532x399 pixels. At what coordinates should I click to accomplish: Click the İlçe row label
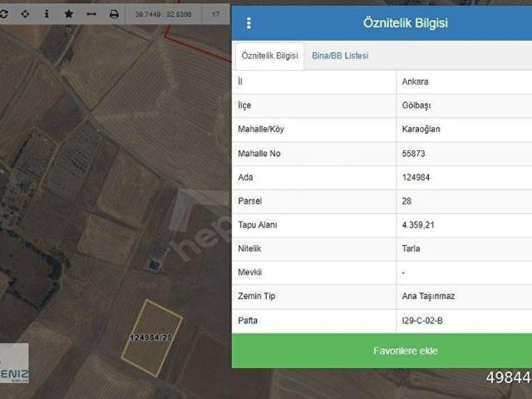244,106
